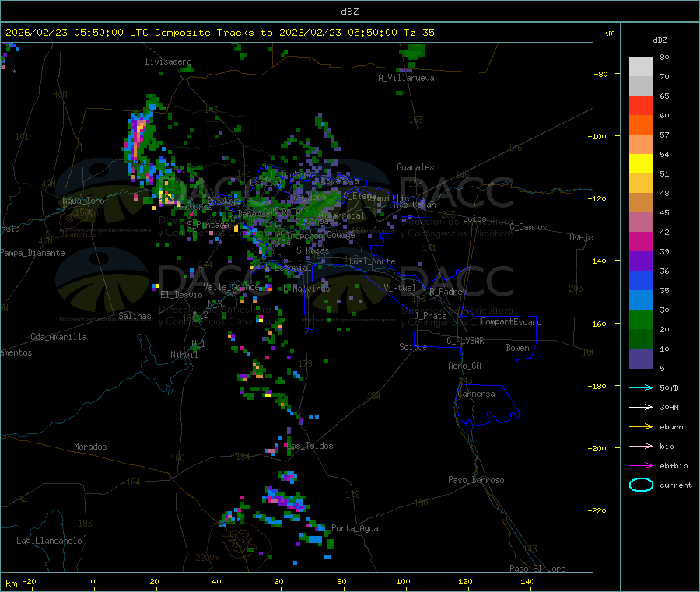
Task: Click the Salinas map label
Action: [135, 316]
